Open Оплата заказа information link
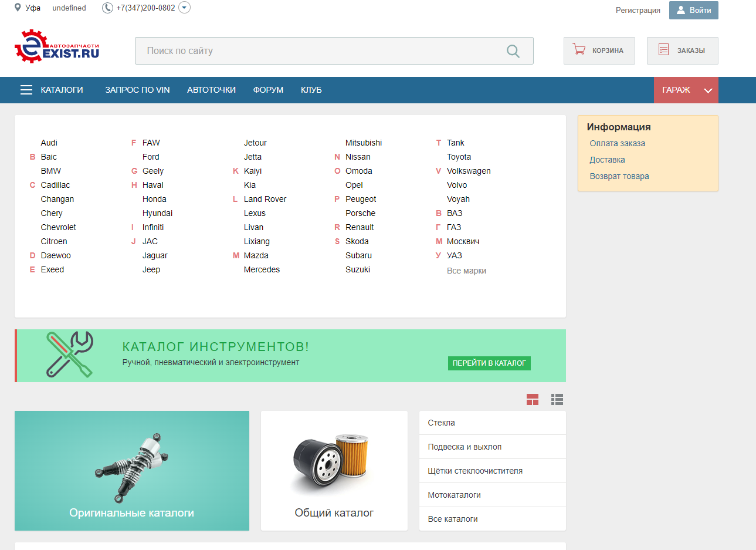This screenshot has height=550, width=756. tap(618, 143)
